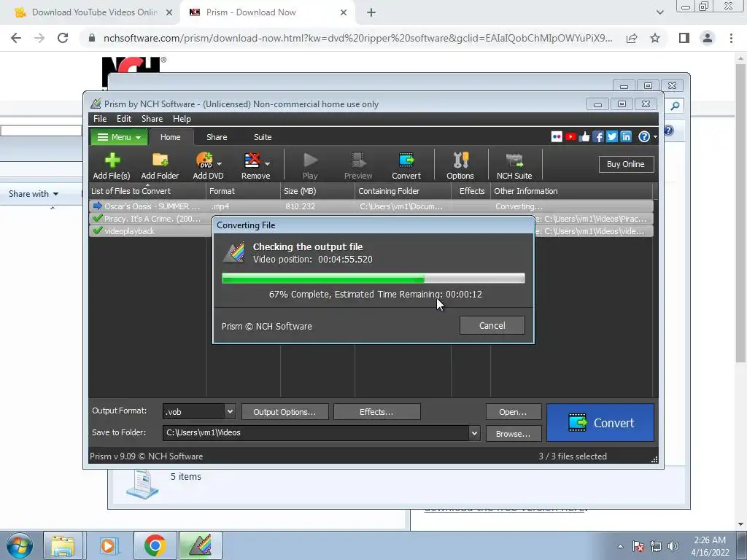Open the Share with dropdown in Explorer
This screenshot has width=747, height=560.
click(x=34, y=194)
